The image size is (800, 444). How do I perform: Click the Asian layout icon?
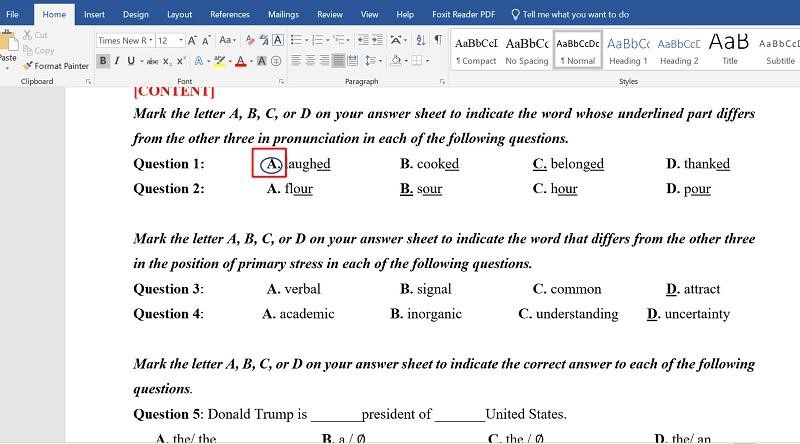395,40
